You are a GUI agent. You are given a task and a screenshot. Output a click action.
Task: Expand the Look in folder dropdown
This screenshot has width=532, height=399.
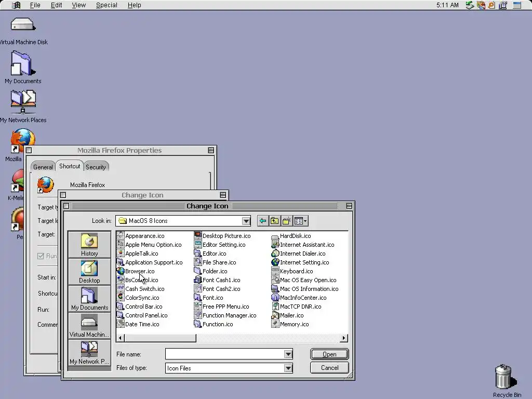coord(246,221)
